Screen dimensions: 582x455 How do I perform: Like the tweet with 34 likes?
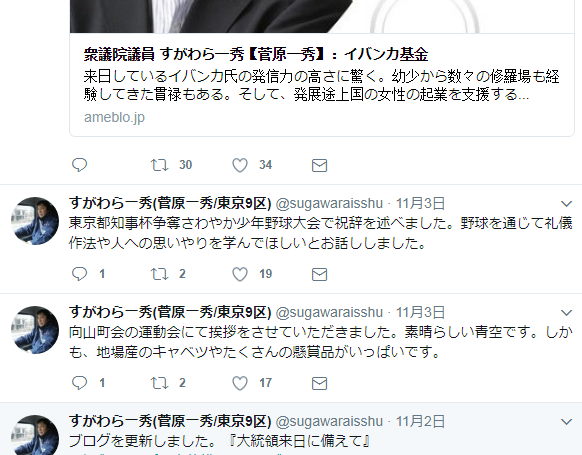tap(240, 165)
